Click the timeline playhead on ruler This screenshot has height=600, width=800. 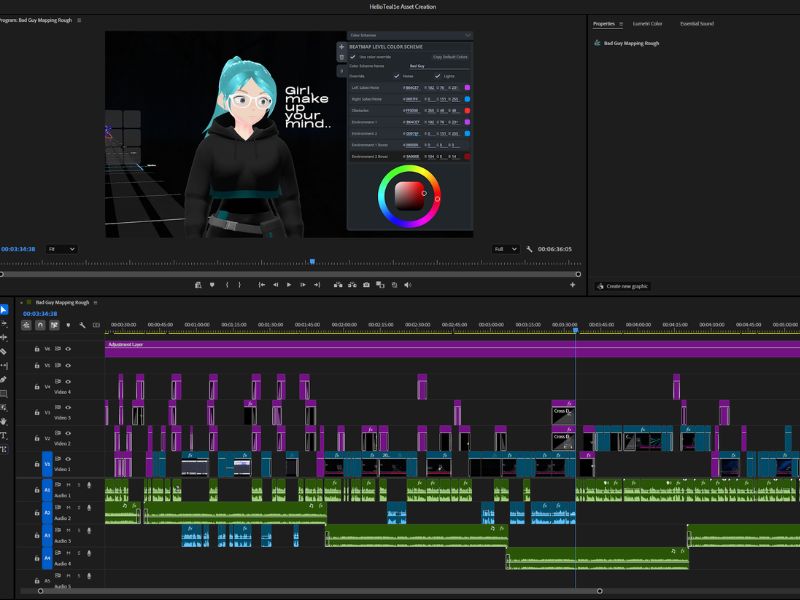point(576,331)
